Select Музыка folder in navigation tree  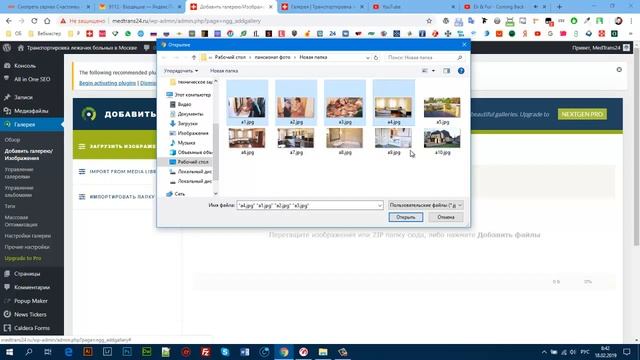point(182,143)
